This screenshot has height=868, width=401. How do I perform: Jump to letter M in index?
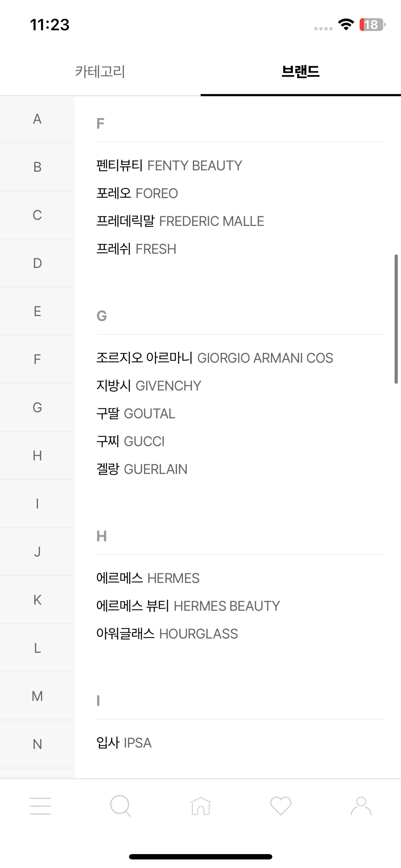coord(37,696)
